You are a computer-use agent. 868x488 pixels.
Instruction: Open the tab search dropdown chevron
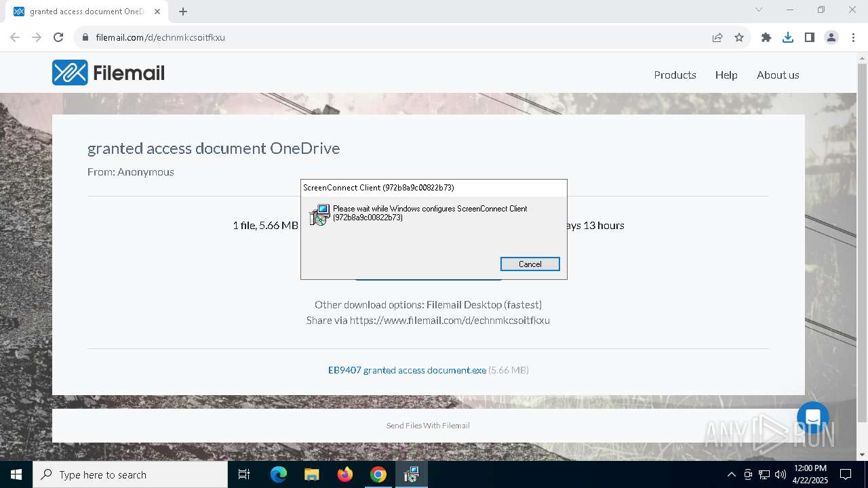pyautogui.click(x=759, y=9)
